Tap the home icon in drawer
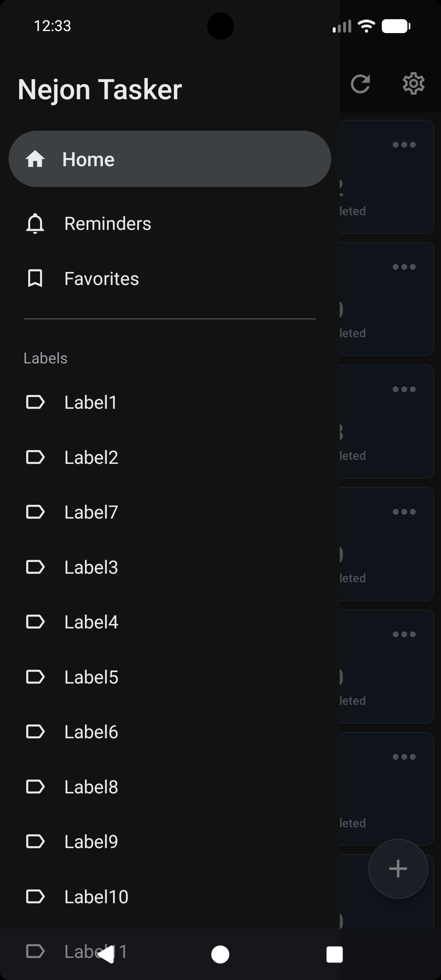The image size is (441, 980). pos(35,159)
